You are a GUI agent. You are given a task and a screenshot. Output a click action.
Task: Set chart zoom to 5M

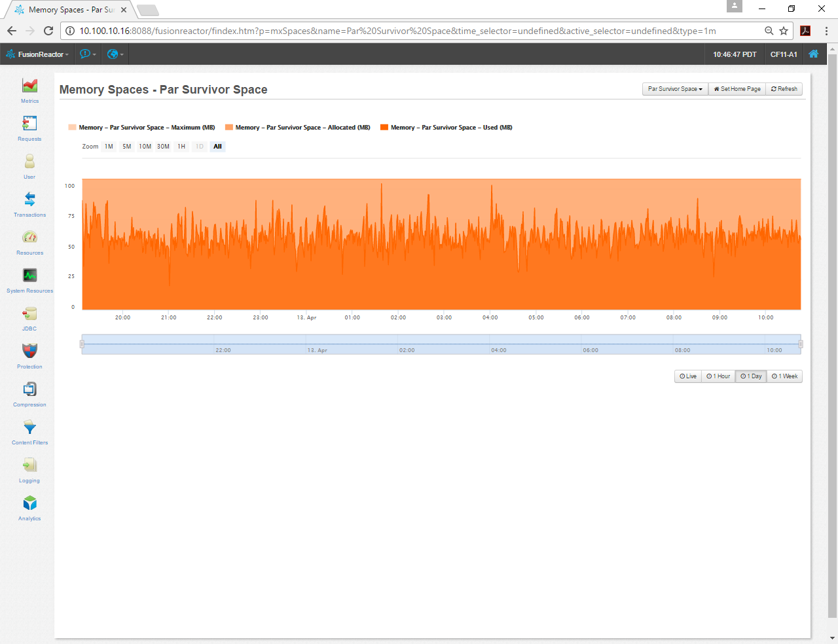127,147
